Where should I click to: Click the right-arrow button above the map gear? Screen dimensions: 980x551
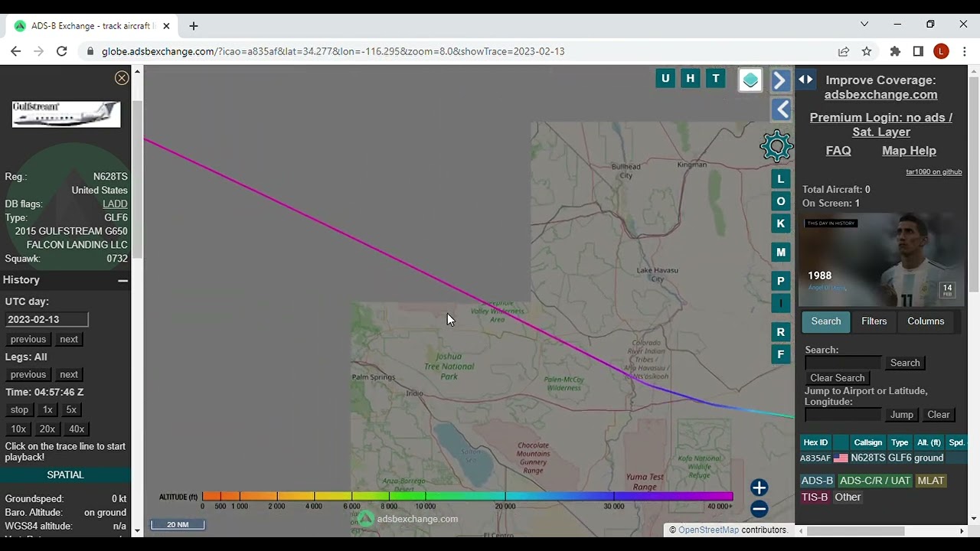pos(780,80)
